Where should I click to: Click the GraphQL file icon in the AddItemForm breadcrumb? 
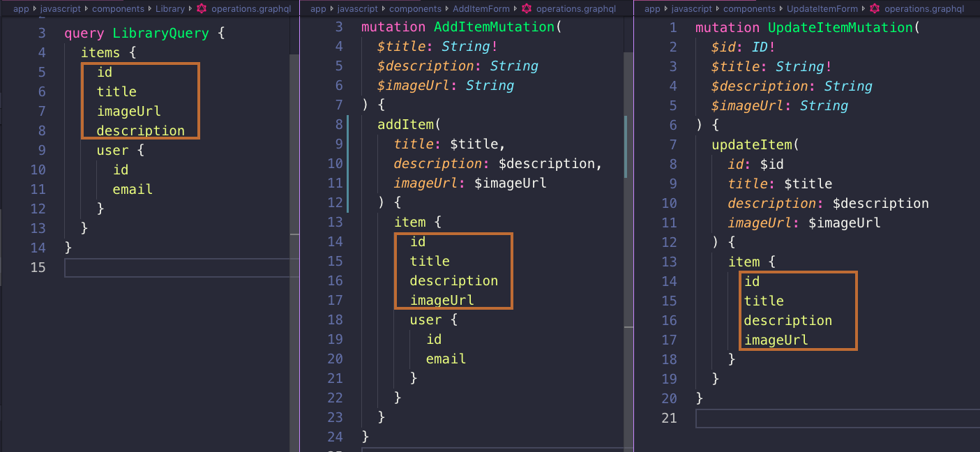527,9
